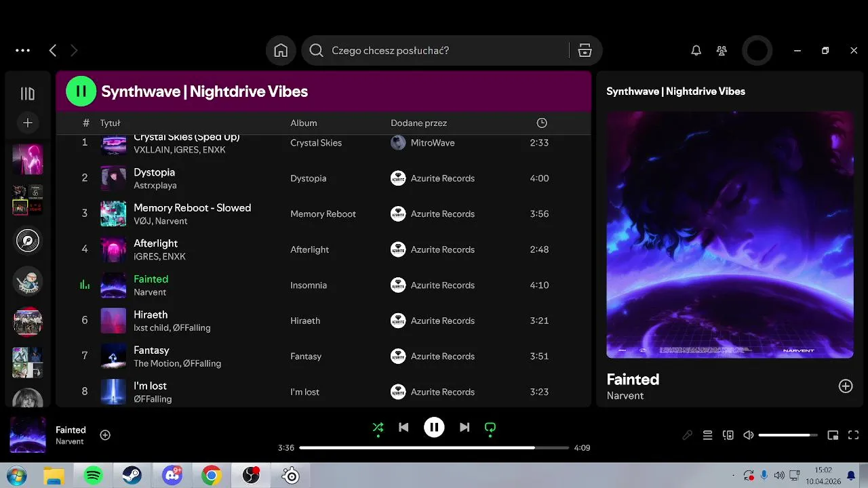Open Discord from the taskbar
868x488 pixels.
pos(172,476)
